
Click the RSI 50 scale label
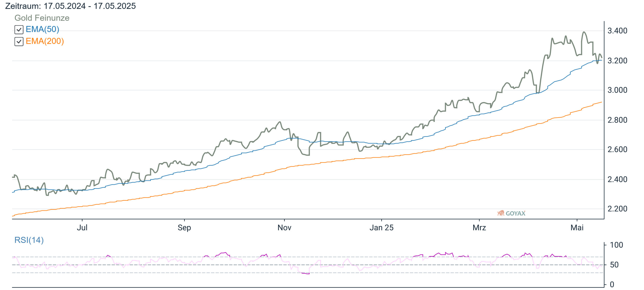point(614,265)
